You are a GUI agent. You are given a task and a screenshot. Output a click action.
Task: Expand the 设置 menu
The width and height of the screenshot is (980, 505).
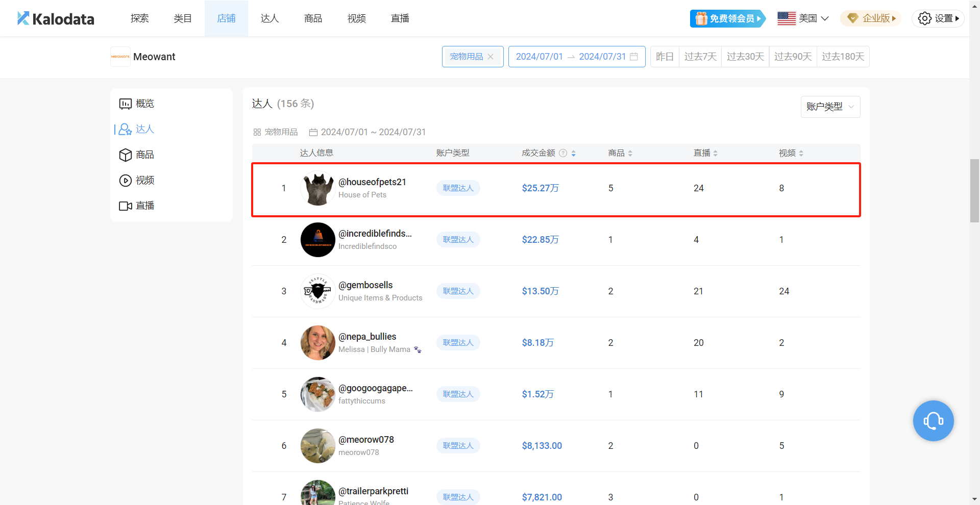coord(938,18)
